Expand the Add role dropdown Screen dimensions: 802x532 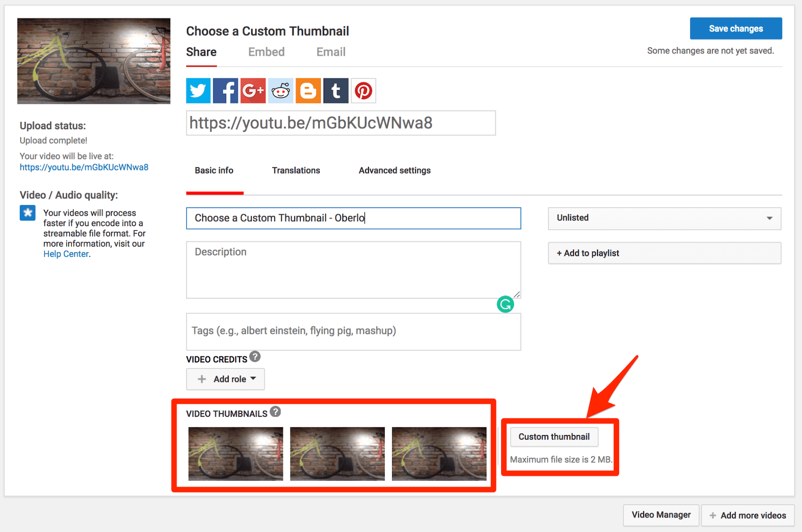coord(225,379)
